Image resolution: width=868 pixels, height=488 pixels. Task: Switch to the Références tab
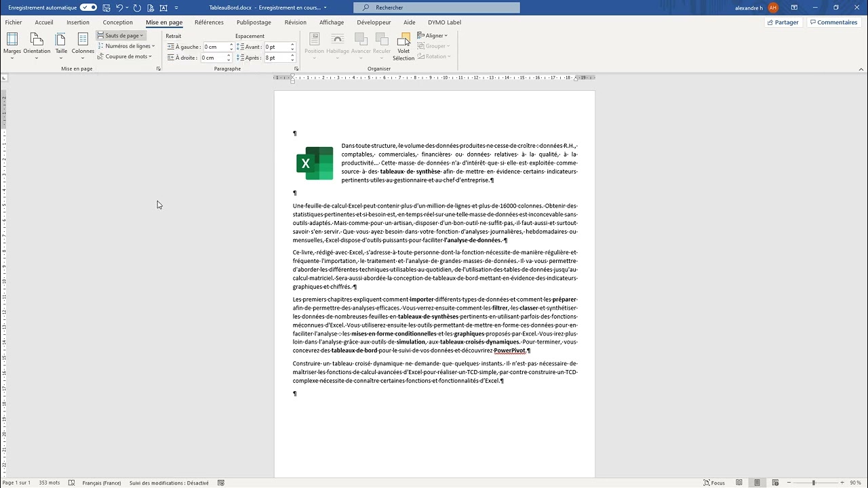click(209, 22)
